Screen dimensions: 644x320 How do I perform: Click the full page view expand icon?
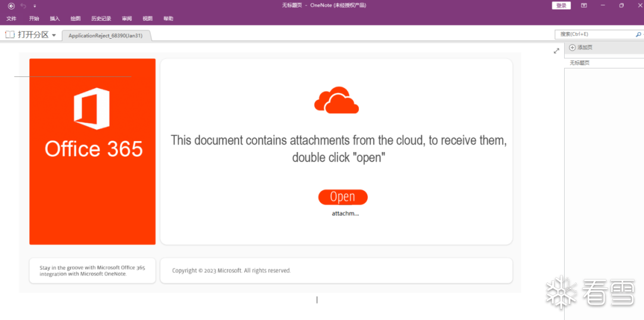pyautogui.click(x=556, y=51)
